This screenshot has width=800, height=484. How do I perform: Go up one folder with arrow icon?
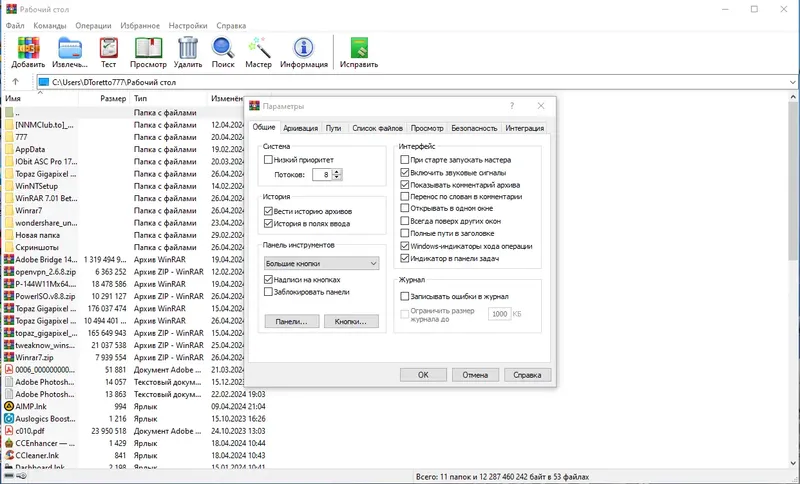(x=15, y=82)
